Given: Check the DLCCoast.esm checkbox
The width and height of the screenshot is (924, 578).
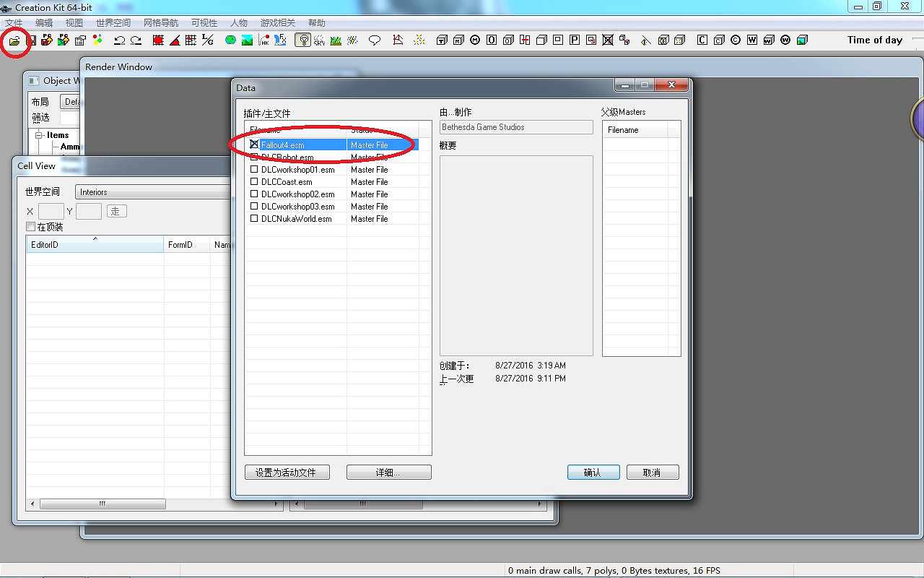Looking at the screenshot, I should pos(254,182).
